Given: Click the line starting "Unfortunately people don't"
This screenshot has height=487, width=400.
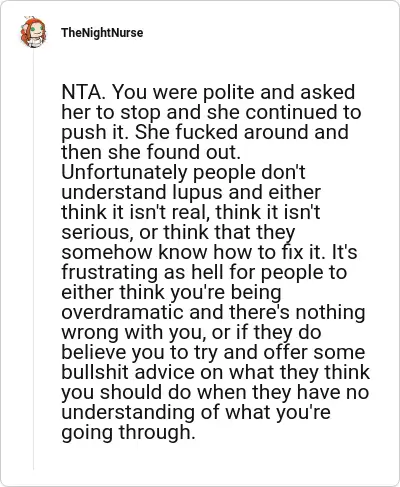Looking at the screenshot, I should tap(183, 172).
